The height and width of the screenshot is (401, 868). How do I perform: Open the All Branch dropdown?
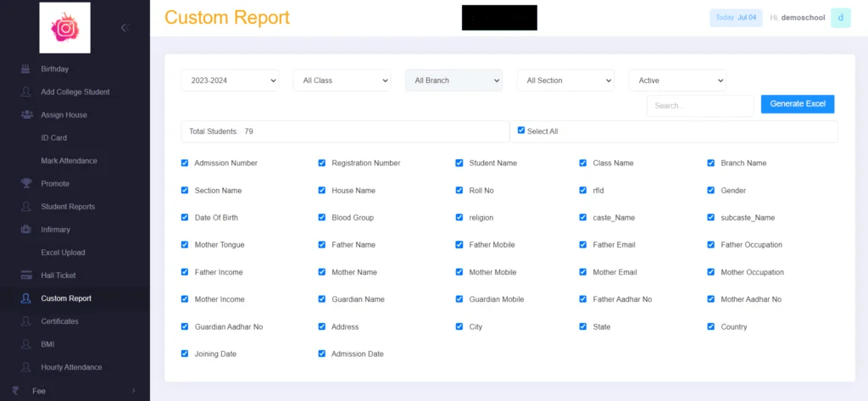453,81
